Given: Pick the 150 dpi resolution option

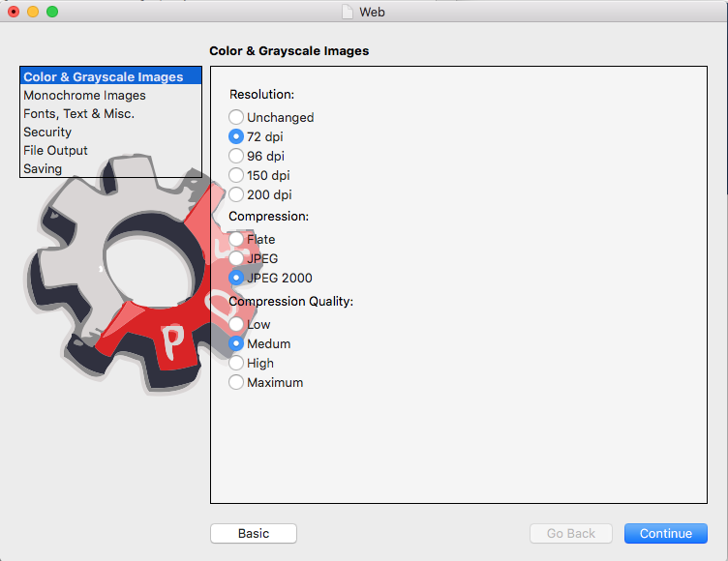Looking at the screenshot, I should [236, 175].
